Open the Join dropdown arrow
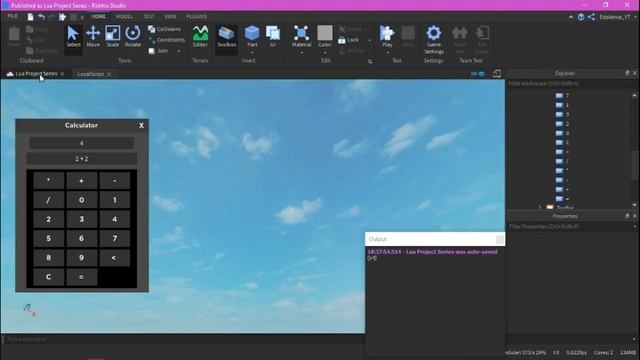The image size is (640, 360). tap(179, 51)
